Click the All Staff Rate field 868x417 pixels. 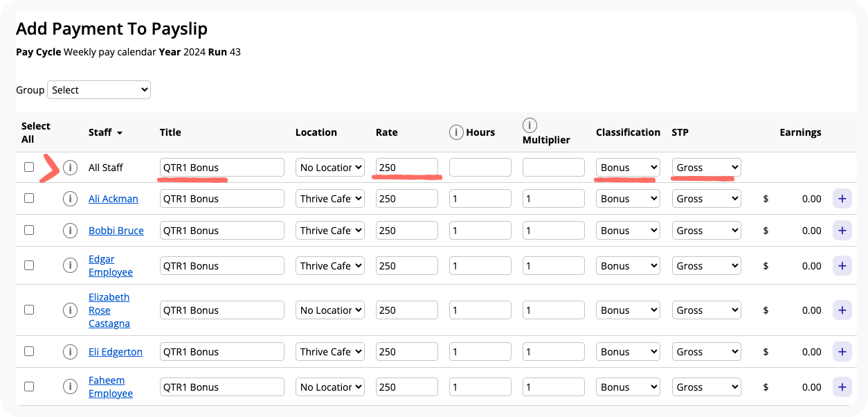(407, 168)
